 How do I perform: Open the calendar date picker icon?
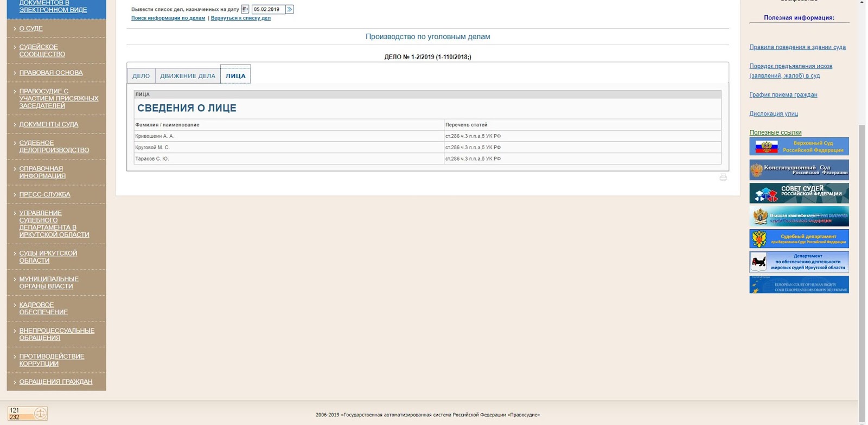(245, 9)
